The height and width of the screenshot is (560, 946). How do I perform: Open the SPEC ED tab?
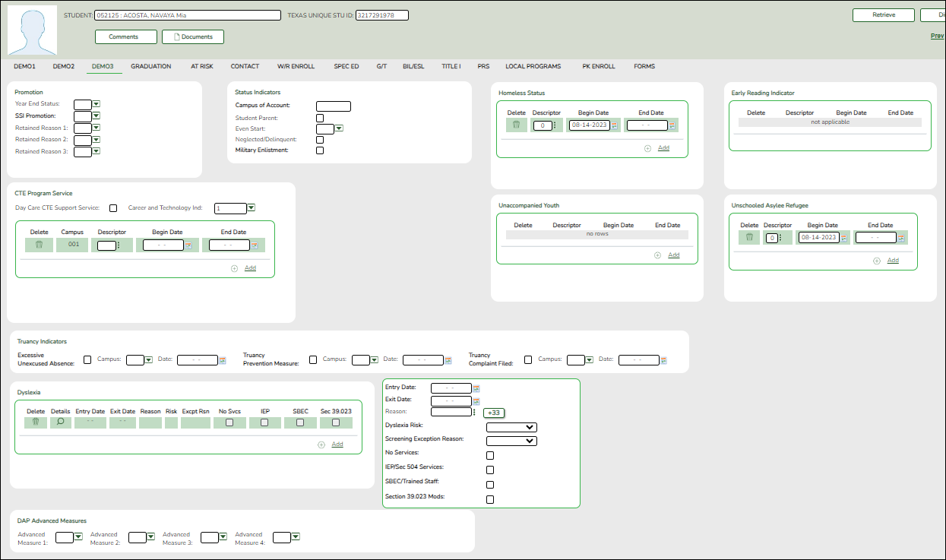pyautogui.click(x=346, y=67)
